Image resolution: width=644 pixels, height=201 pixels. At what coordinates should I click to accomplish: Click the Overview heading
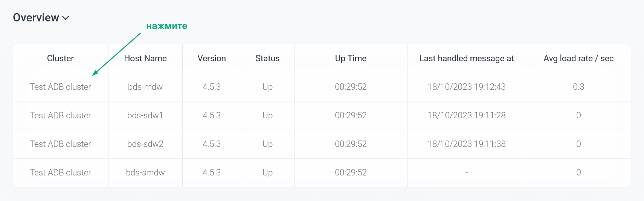tap(36, 18)
